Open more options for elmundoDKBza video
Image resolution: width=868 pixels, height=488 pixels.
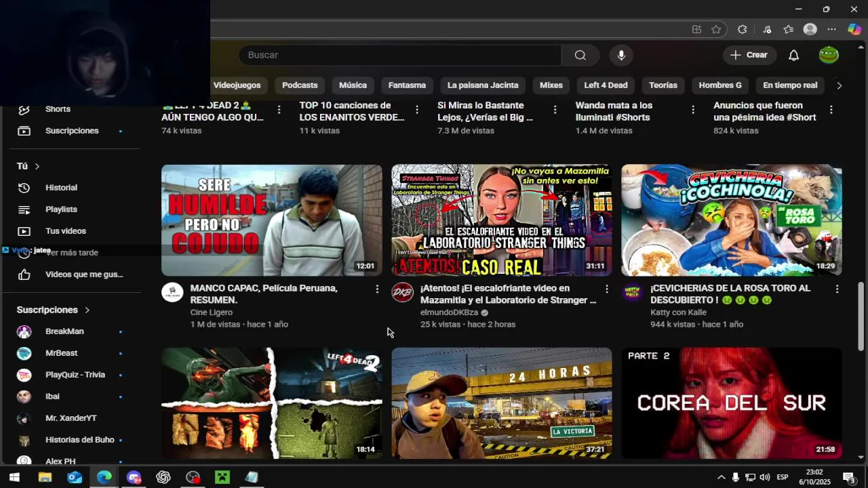click(607, 289)
